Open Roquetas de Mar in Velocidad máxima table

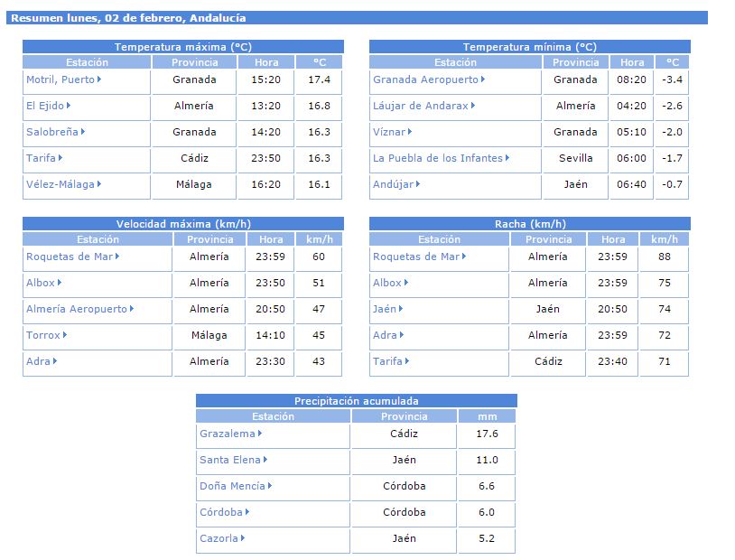pyautogui.click(x=69, y=257)
